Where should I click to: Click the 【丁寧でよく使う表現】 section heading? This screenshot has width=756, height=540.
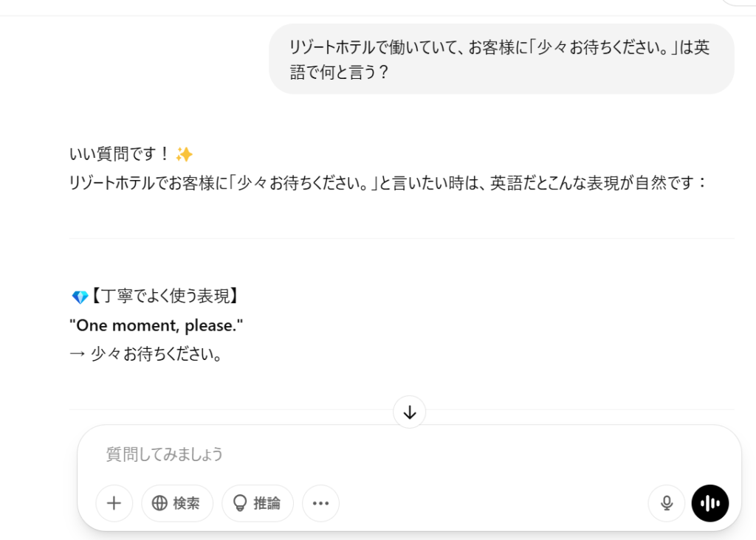pyautogui.click(x=165, y=296)
